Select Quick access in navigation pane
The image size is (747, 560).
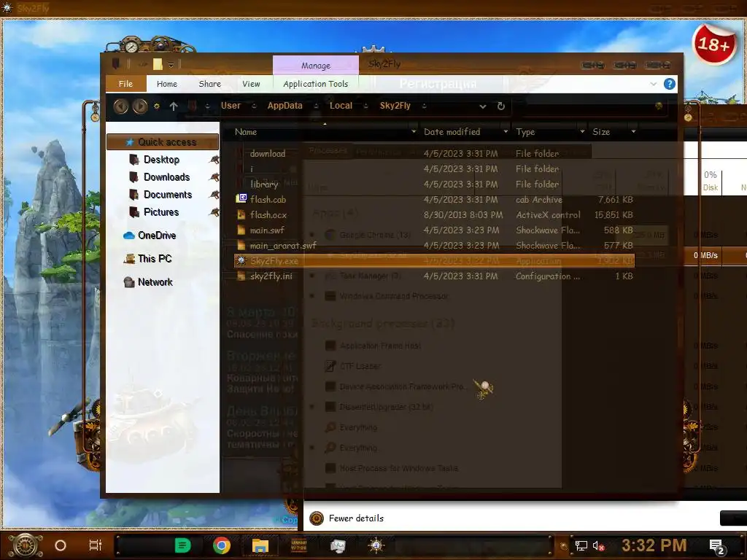pos(163,142)
